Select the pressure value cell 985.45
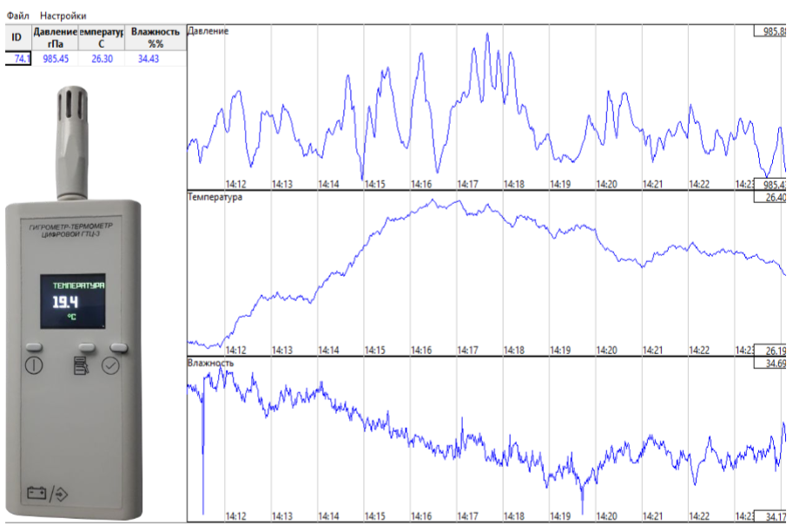The height and width of the screenshot is (532, 793). click(x=55, y=59)
